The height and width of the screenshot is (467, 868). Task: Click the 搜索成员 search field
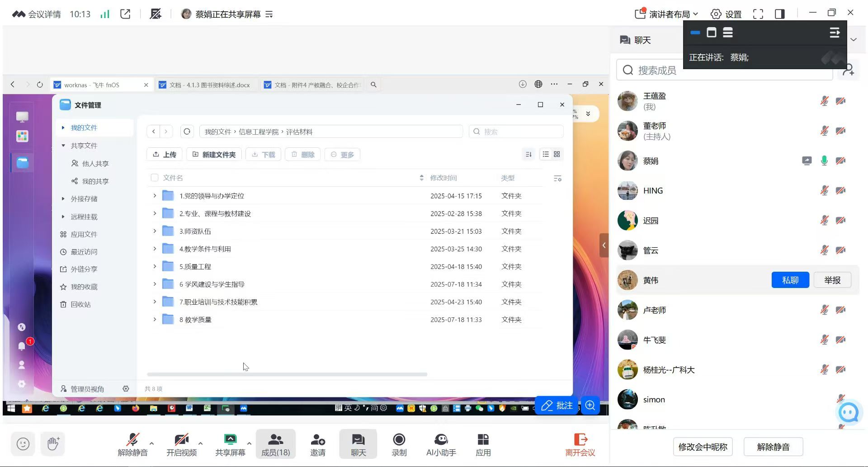723,70
